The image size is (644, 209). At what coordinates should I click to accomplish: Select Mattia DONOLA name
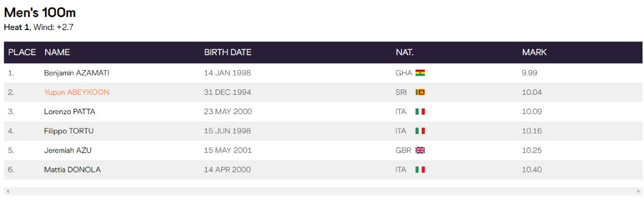[72, 170]
